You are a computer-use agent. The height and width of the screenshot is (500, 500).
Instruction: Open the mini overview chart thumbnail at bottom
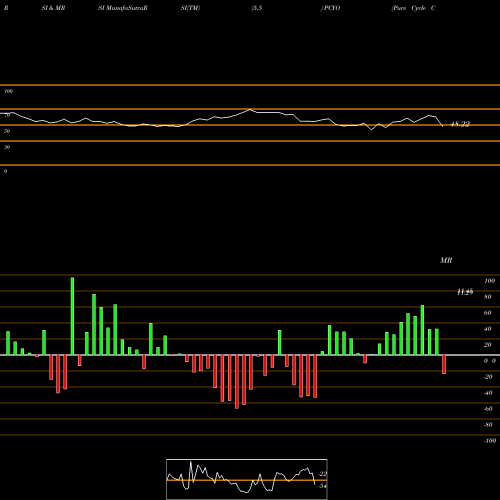[x=247, y=479]
